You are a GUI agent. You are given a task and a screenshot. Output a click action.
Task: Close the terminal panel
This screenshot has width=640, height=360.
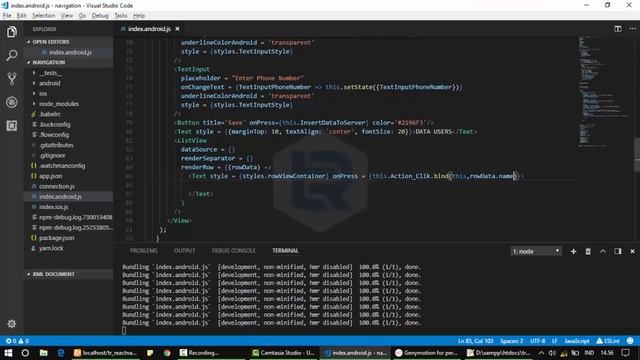pos(632,251)
